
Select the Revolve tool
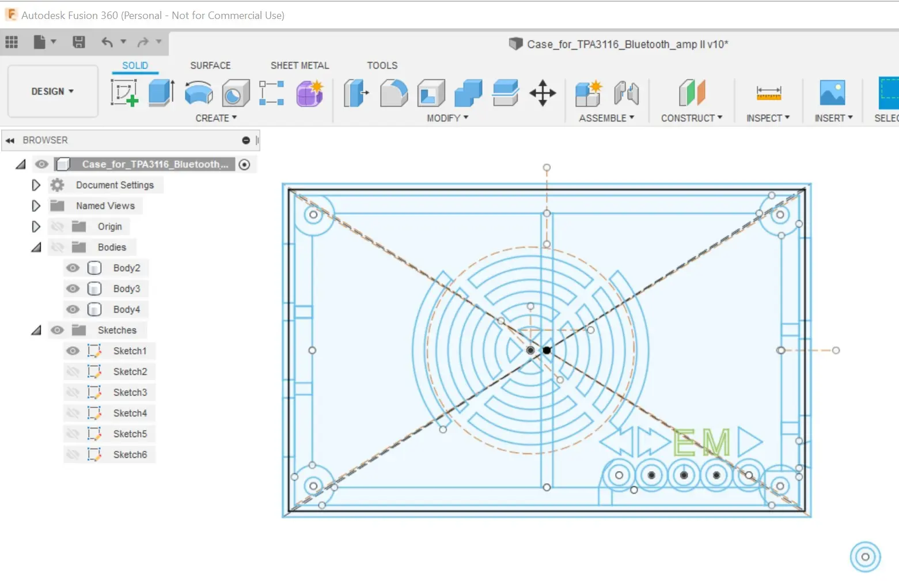tap(199, 93)
